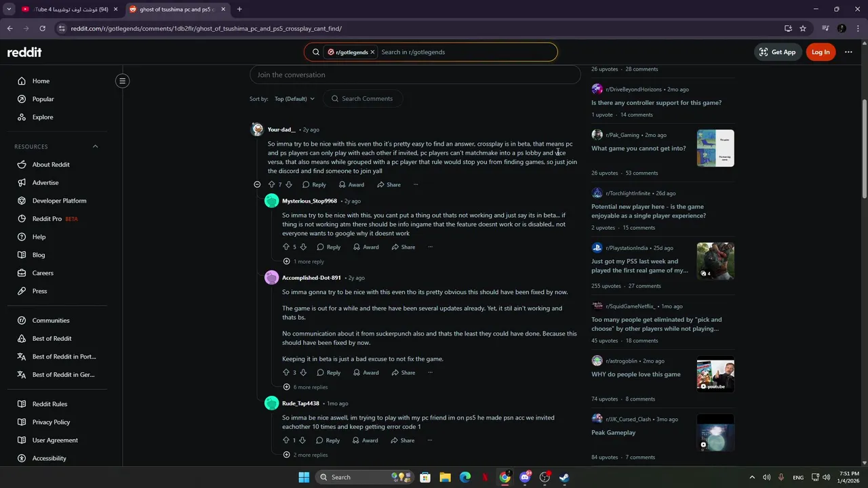Click Mysterious_Stop9968's green avatar
The image size is (868, 488).
tap(271, 201)
